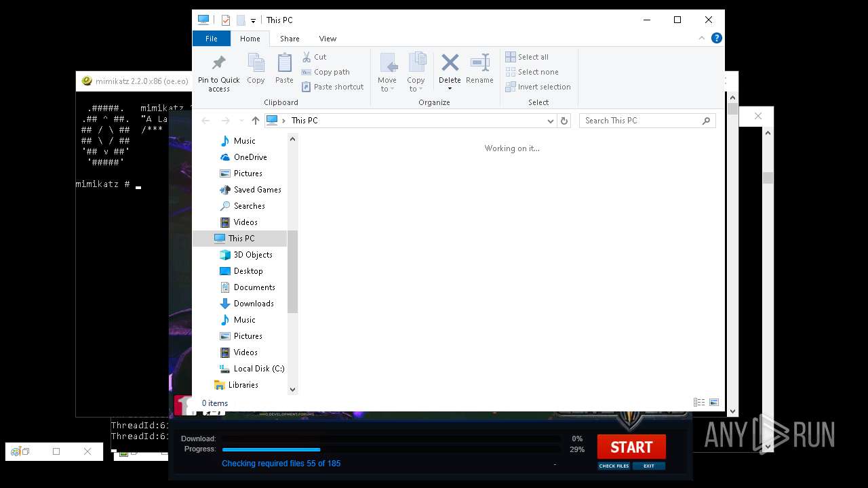Viewport: 868px width, 488px height.
Task: Click the Rename ribbon icon
Action: [x=479, y=63]
